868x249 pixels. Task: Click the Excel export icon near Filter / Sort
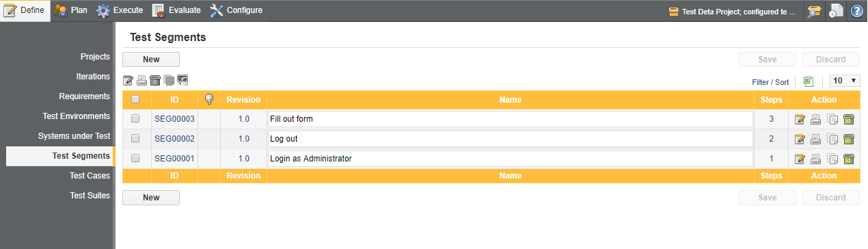pyautogui.click(x=809, y=81)
